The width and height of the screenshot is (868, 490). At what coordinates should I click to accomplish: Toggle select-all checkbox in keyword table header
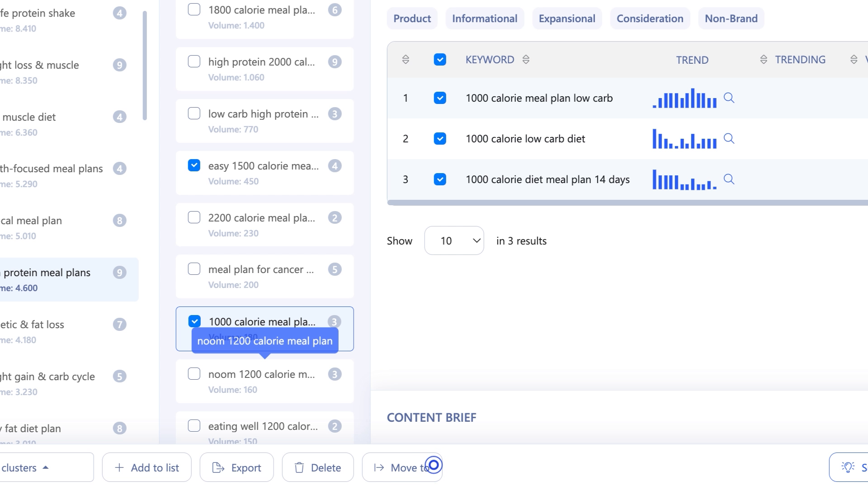(x=439, y=60)
